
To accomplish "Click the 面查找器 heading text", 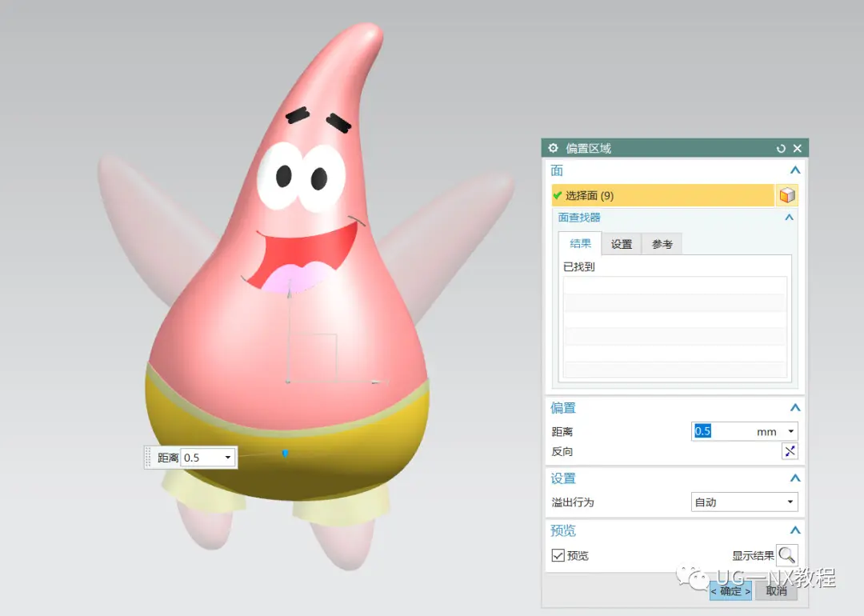I will coord(579,217).
